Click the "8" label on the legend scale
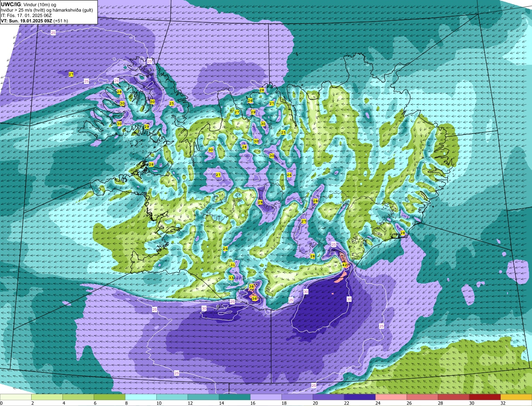The width and height of the screenshot is (532, 406). 126,403
